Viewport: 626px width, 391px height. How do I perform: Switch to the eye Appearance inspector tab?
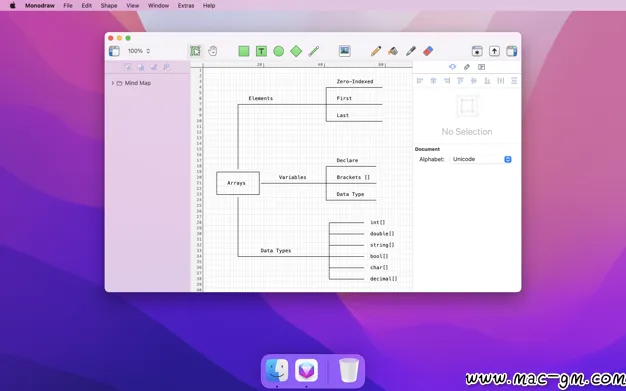452,67
